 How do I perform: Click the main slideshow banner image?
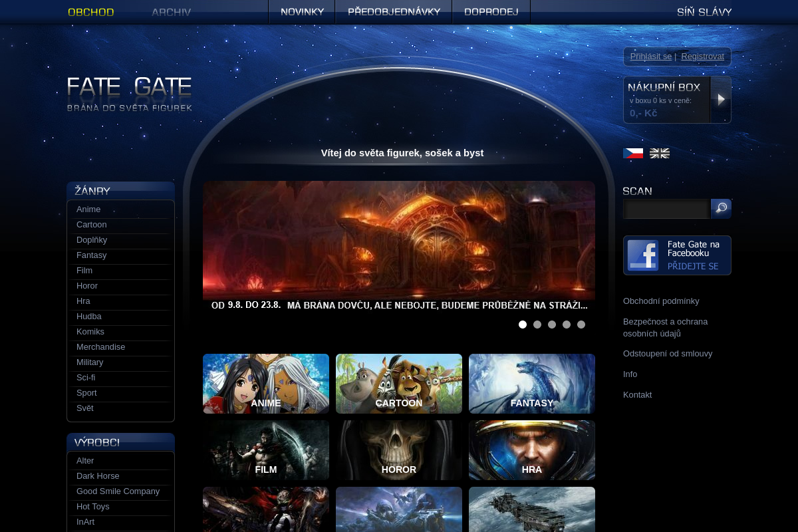click(399, 247)
